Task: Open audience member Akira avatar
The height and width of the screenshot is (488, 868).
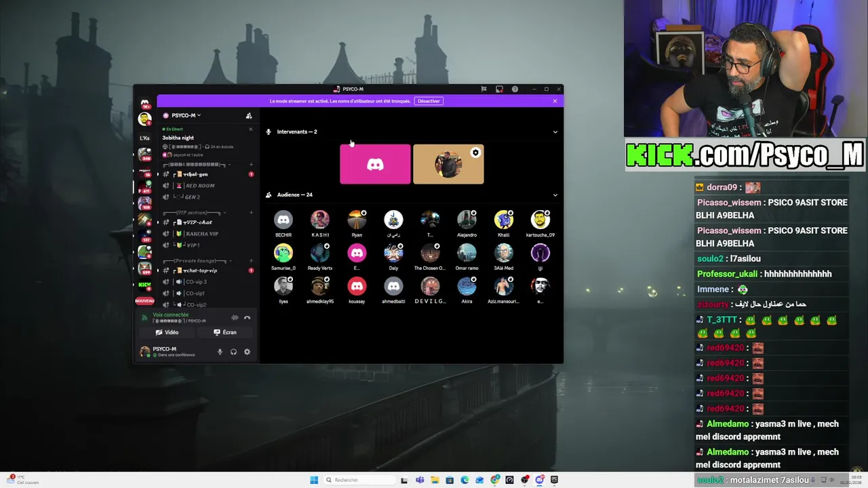Action: click(x=467, y=286)
